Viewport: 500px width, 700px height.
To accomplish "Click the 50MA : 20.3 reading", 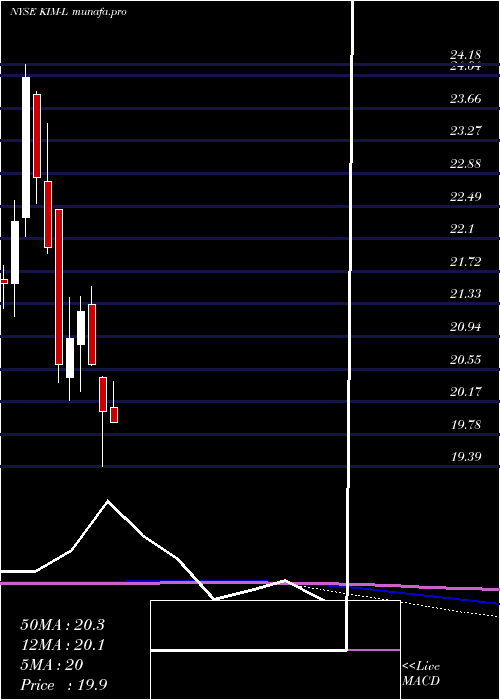I will tap(62, 625).
